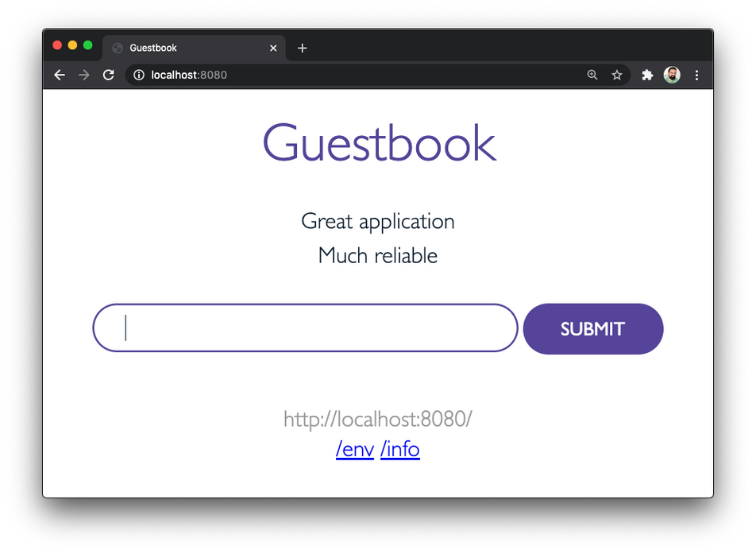
Task: Click the magnifier zoom icon in the address bar
Action: click(x=592, y=75)
